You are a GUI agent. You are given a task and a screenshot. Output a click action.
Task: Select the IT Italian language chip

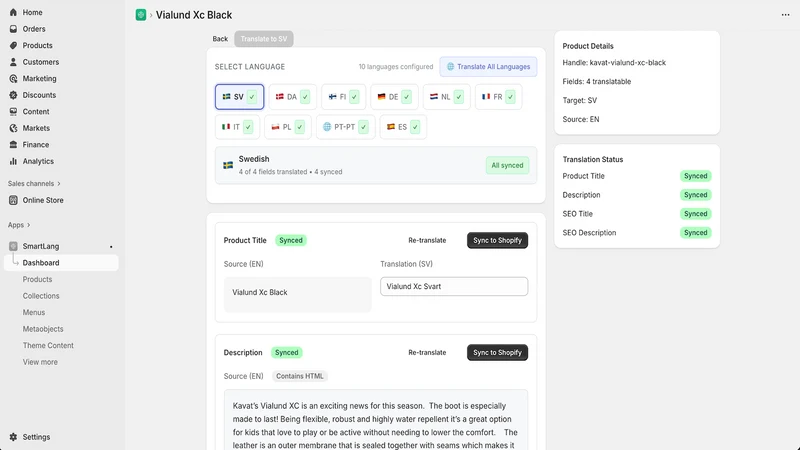tap(237, 127)
